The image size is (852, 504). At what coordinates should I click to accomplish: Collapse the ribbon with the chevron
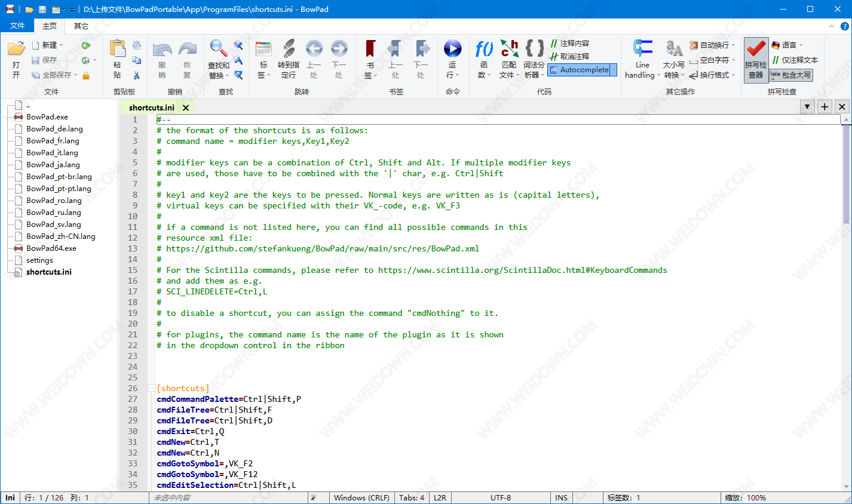pos(831,26)
